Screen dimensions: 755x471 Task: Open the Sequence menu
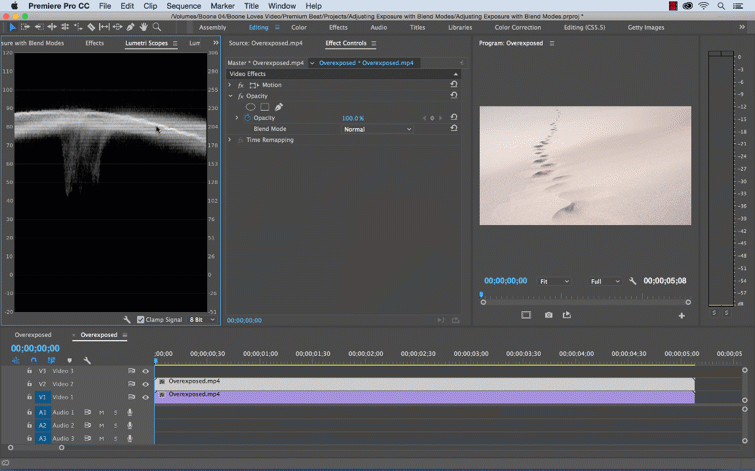(x=183, y=6)
